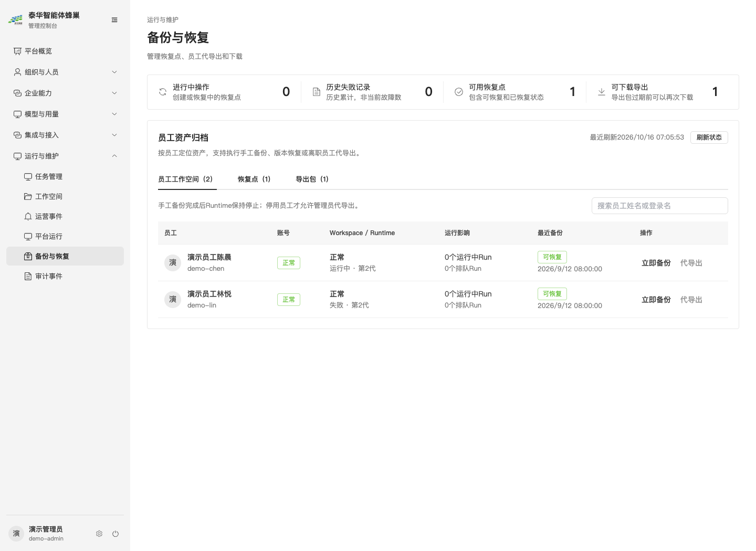The image size is (756, 551).
Task: Click the 可下载导出 download icon
Action: coord(602,92)
